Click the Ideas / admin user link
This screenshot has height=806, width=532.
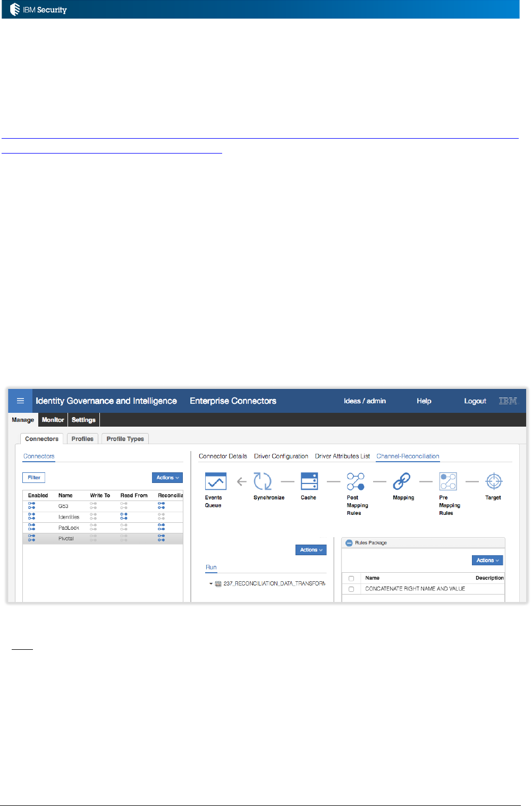[365, 401]
